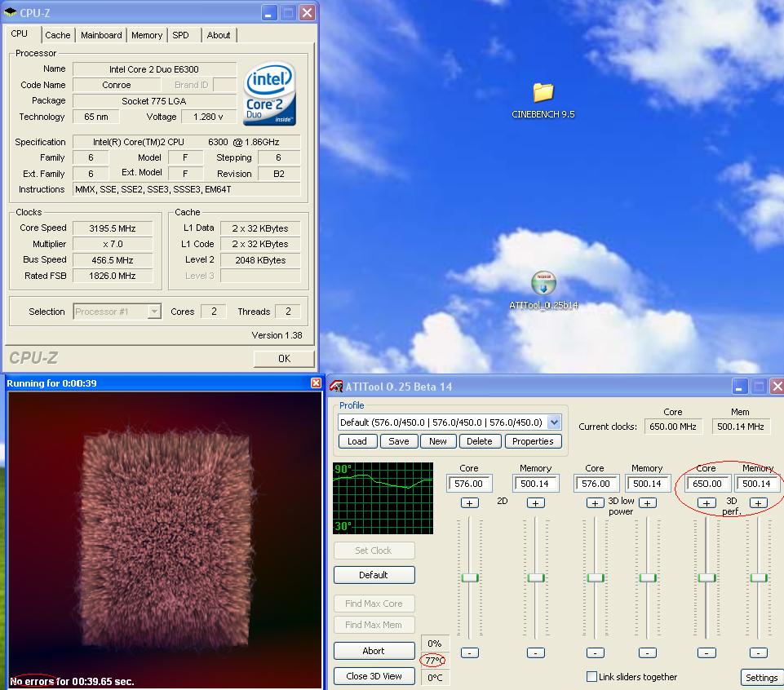The image size is (784, 690).
Task: Click plus under 3D low power Core
Action: click(x=595, y=503)
